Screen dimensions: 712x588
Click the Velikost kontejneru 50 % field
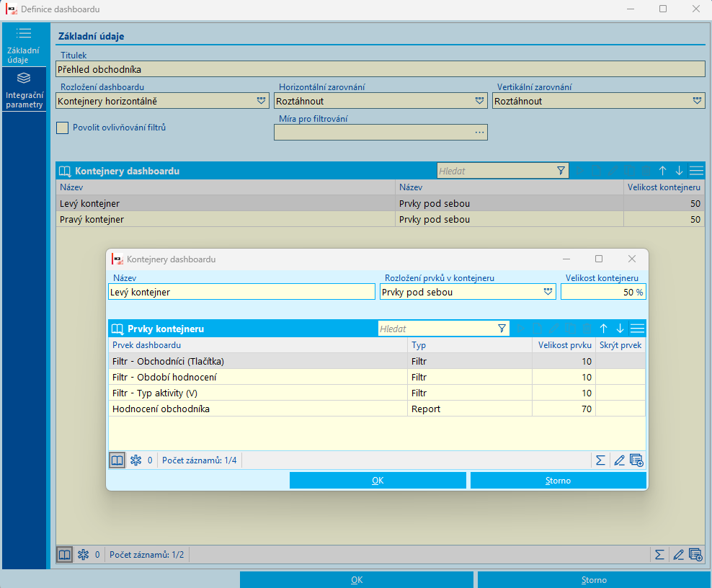click(x=603, y=292)
